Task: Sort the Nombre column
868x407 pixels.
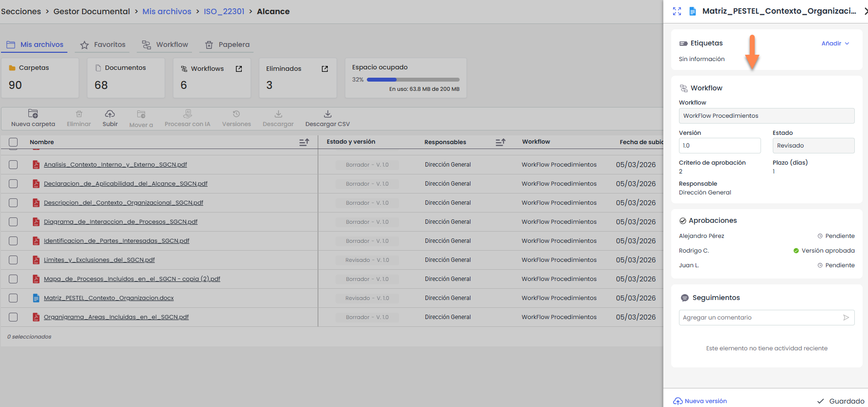Action: click(x=304, y=142)
